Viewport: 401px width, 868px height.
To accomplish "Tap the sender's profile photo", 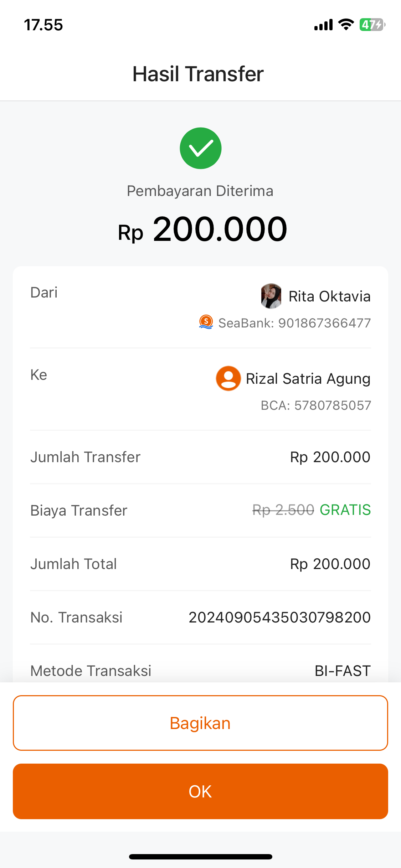I will point(271,296).
